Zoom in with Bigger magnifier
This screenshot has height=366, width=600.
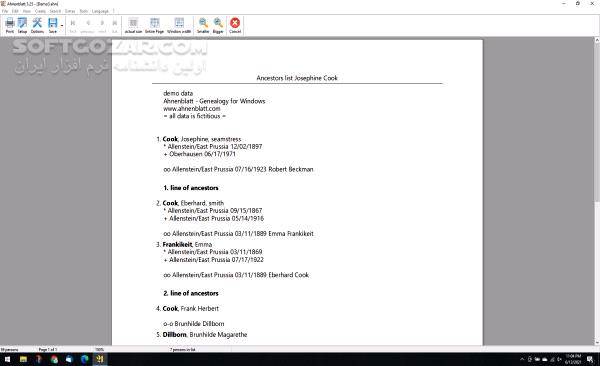point(218,25)
